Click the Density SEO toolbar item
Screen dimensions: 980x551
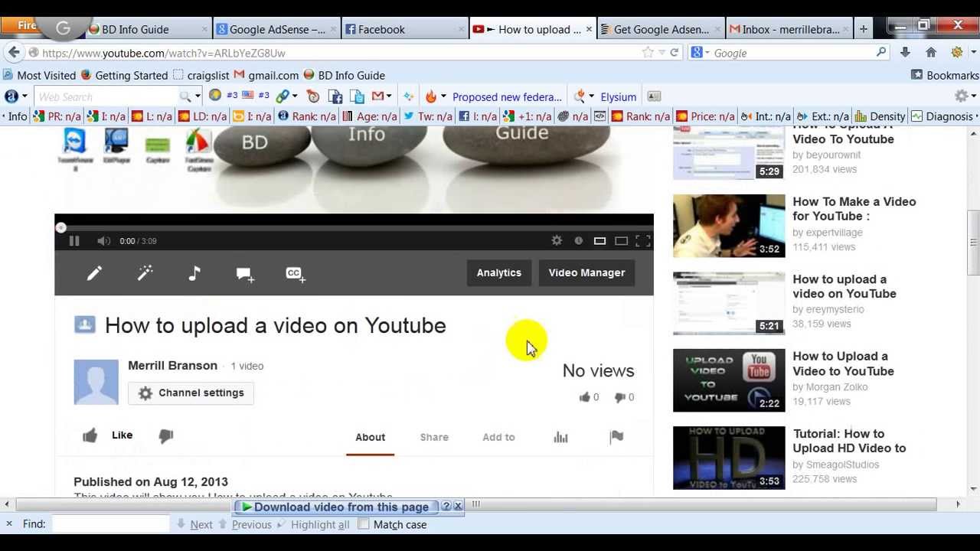(880, 116)
